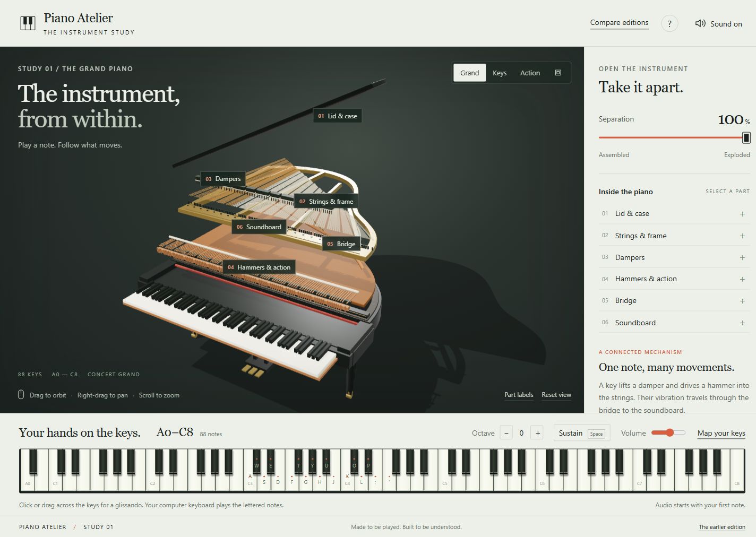Play the C6 key on the keyboard
756x537 pixels.
542,482
